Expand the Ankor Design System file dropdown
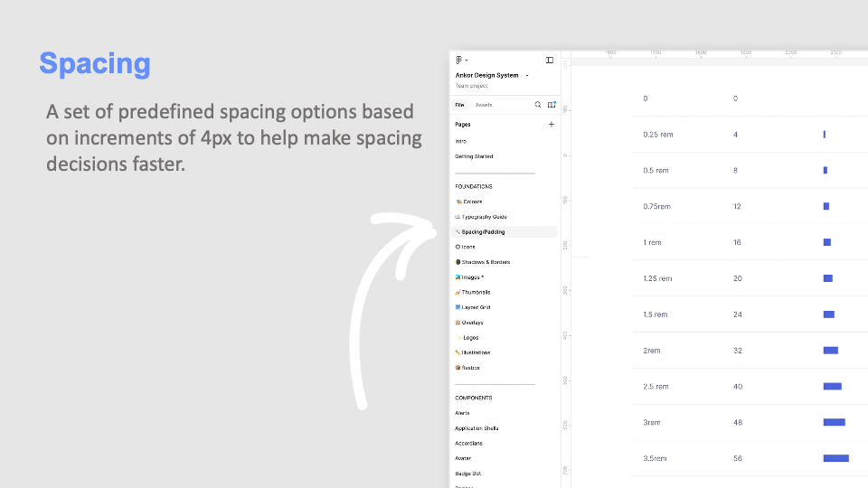868x488 pixels. pyautogui.click(x=527, y=75)
